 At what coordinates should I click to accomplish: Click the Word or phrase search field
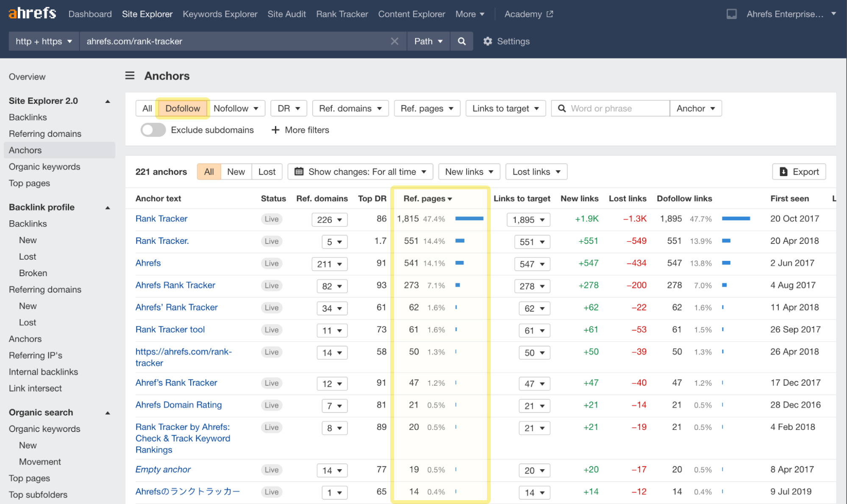pos(614,108)
